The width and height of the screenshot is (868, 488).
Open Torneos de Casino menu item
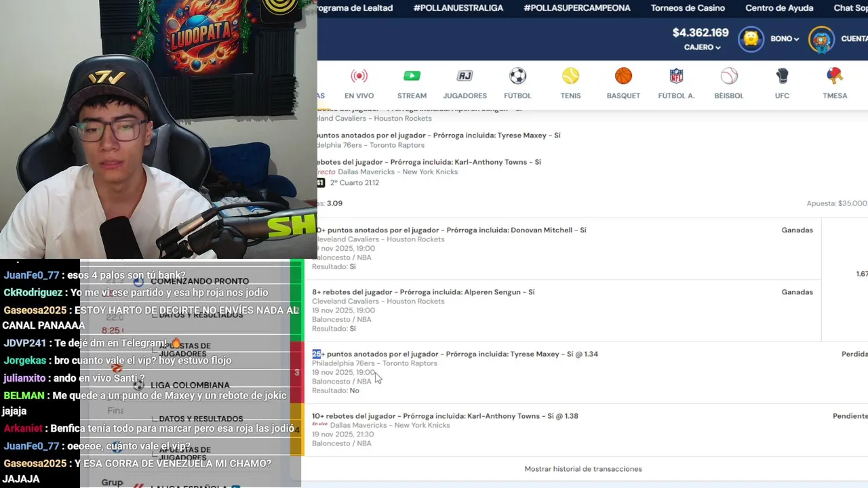(x=688, y=8)
